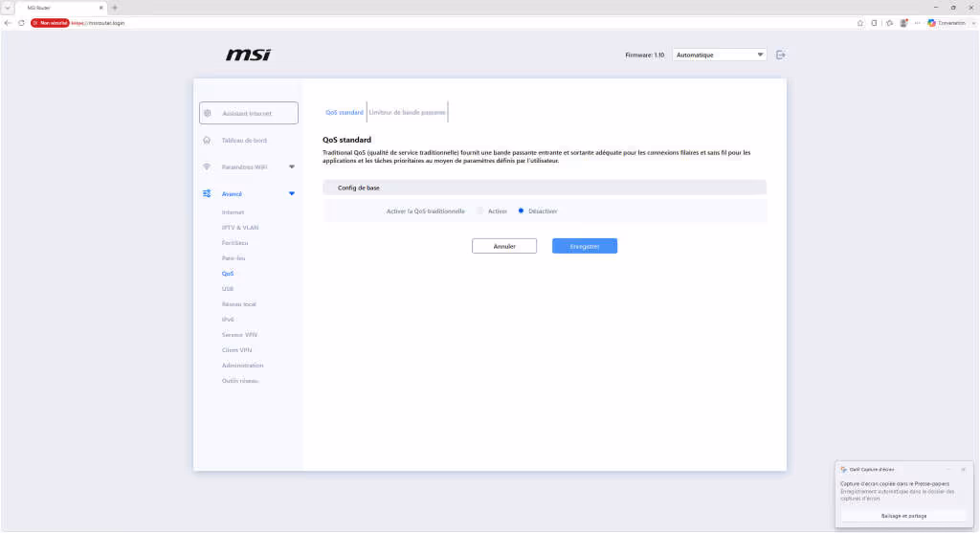
Task: Click the WiFi icon for Paramètres WiFi
Action: click(207, 167)
